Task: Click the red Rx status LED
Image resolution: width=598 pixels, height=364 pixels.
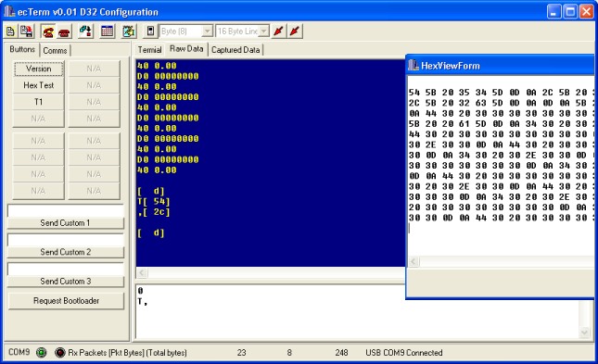Action: pos(60,353)
